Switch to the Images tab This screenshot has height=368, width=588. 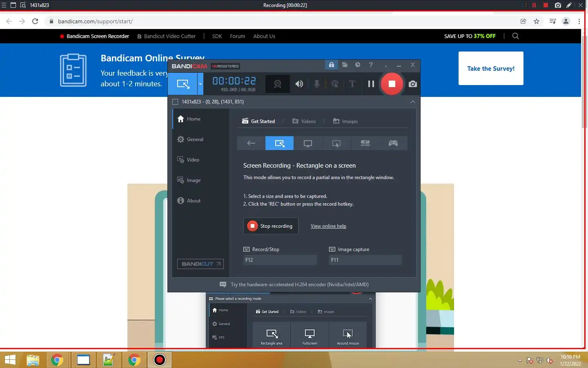tap(345, 121)
